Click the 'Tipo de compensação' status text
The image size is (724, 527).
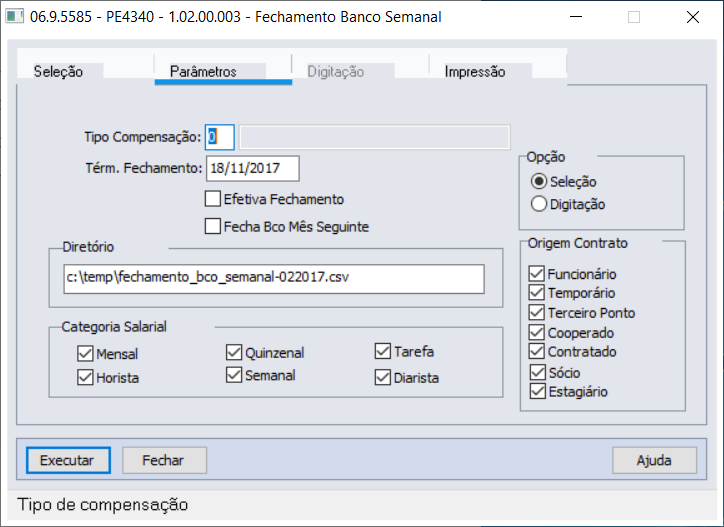tap(103, 505)
